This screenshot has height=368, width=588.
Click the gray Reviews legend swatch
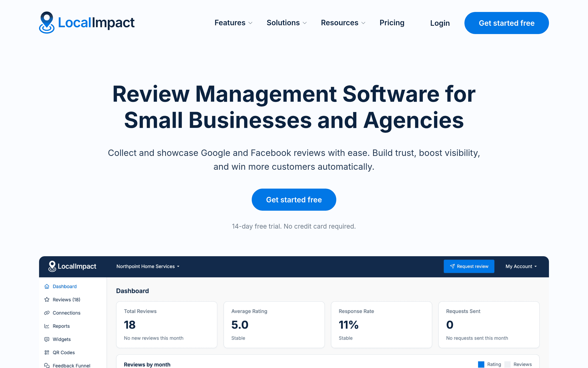(507, 364)
